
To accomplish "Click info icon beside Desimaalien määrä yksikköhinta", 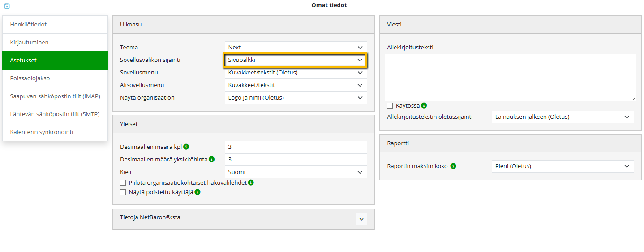I will (212, 159).
